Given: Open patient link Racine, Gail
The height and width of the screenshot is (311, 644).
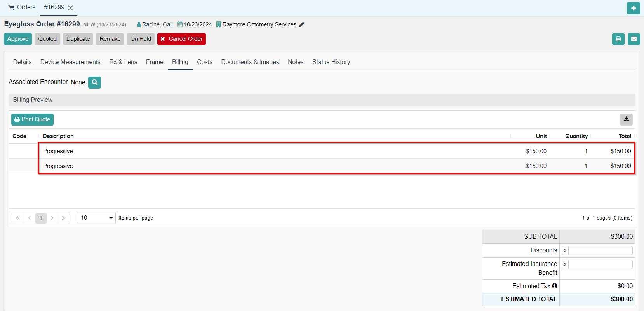Looking at the screenshot, I should click(x=157, y=24).
